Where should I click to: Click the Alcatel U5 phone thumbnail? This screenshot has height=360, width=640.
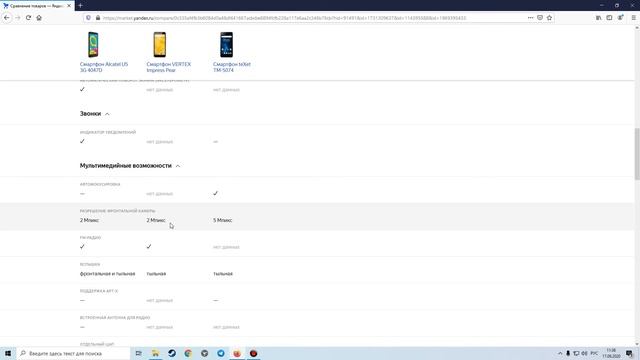tap(93, 44)
